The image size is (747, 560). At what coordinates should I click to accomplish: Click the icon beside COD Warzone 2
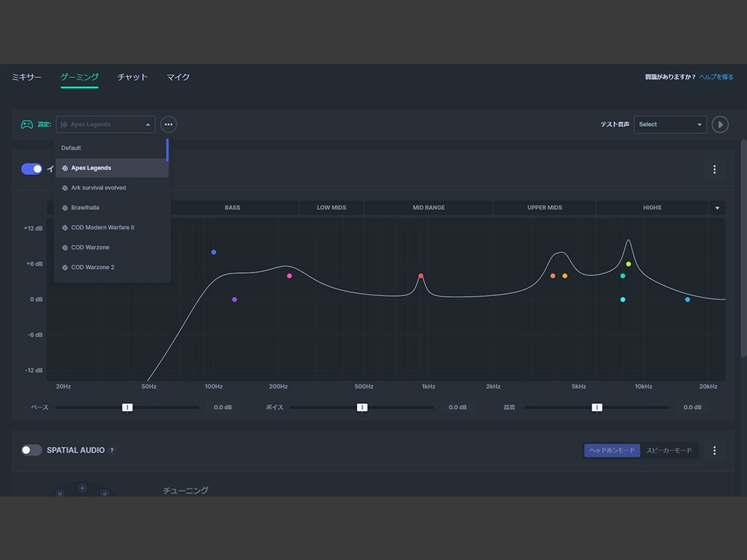click(x=65, y=268)
